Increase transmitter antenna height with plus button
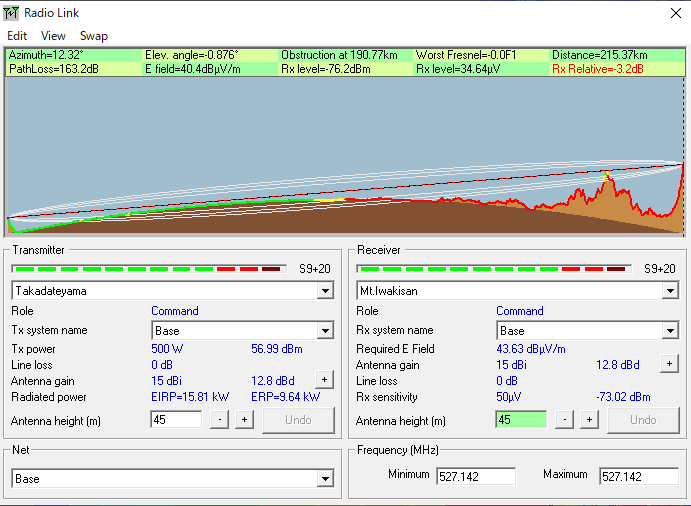The height and width of the screenshot is (506, 691). [x=244, y=420]
